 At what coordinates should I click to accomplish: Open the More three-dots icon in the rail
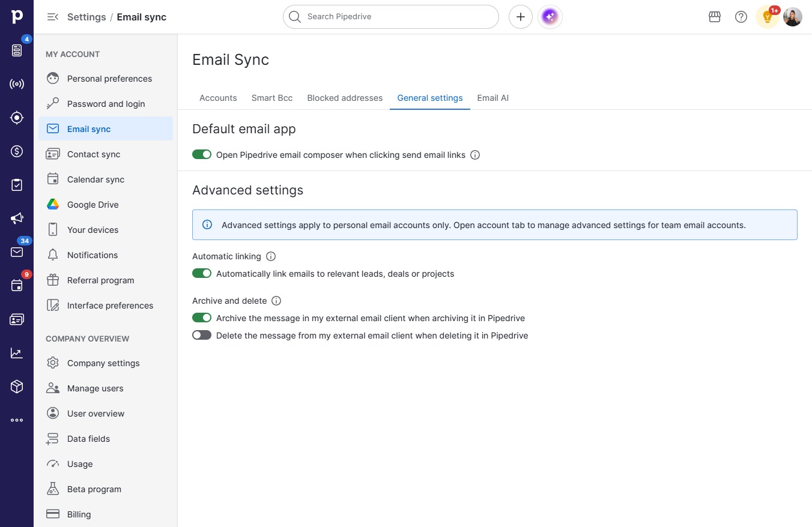(x=17, y=420)
